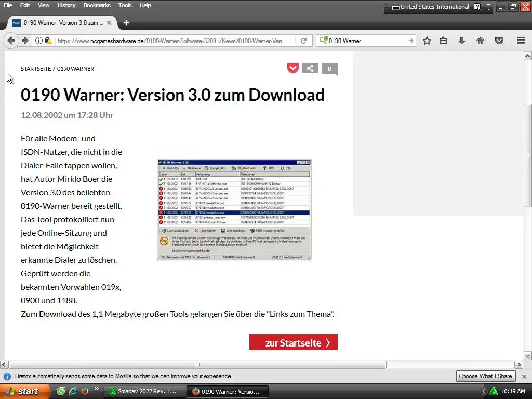The height and width of the screenshot is (399, 532).
Task: Expand hidden system tray icons
Action: [485, 392]
